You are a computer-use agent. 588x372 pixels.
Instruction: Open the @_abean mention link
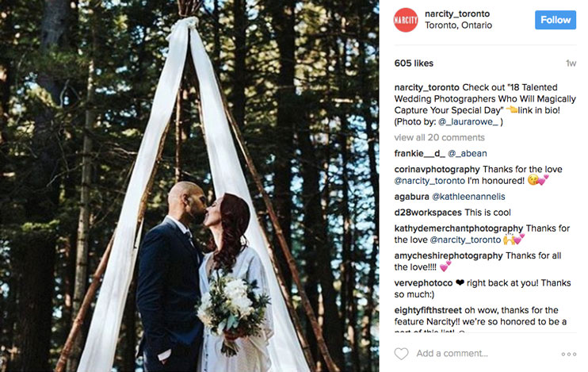point(468,154)
